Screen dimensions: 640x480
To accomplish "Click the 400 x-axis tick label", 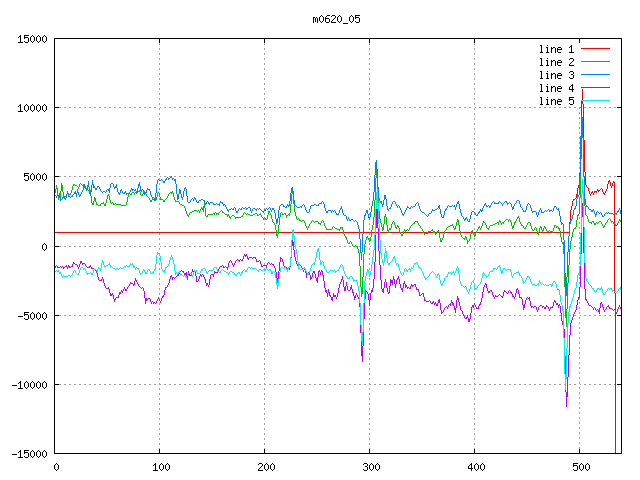I will coord(475,466).
